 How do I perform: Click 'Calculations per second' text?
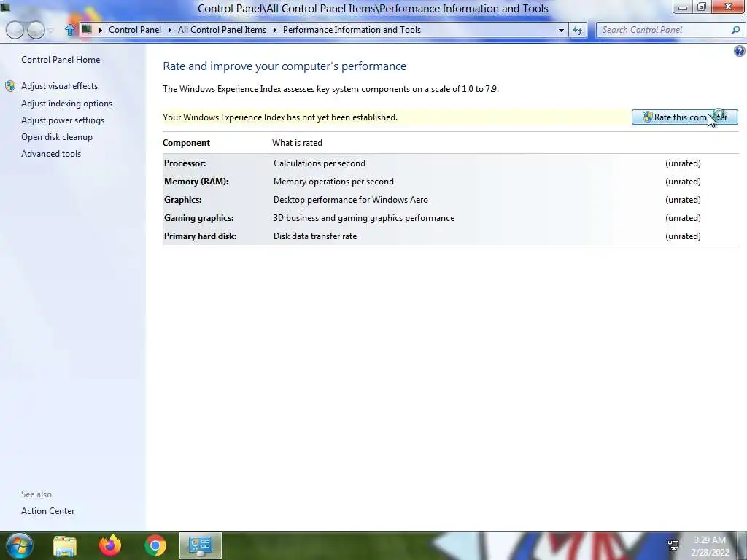click(x=320, y=163)
